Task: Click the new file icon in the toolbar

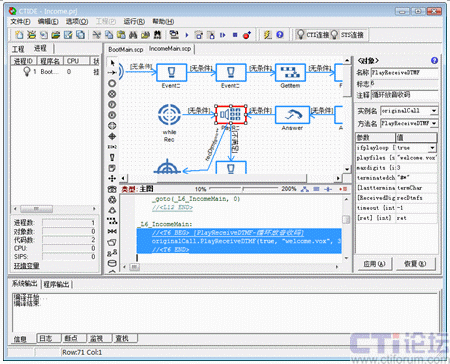Action: (x=19, y=35)
